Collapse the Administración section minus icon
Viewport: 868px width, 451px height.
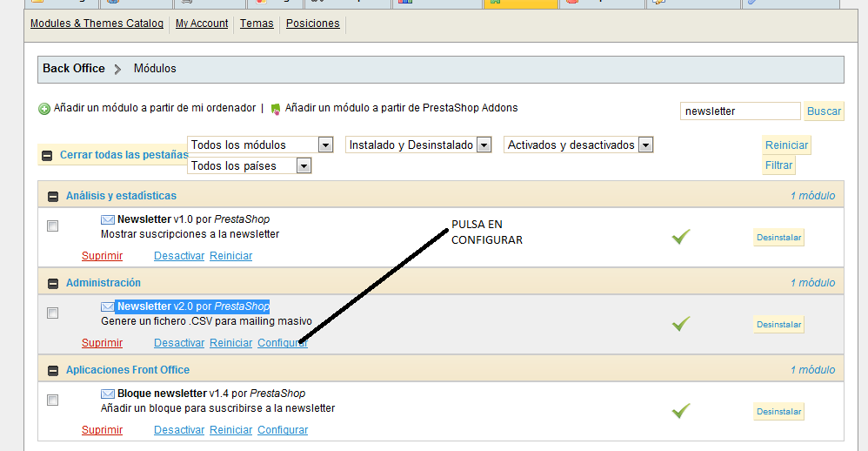(53, 284)
